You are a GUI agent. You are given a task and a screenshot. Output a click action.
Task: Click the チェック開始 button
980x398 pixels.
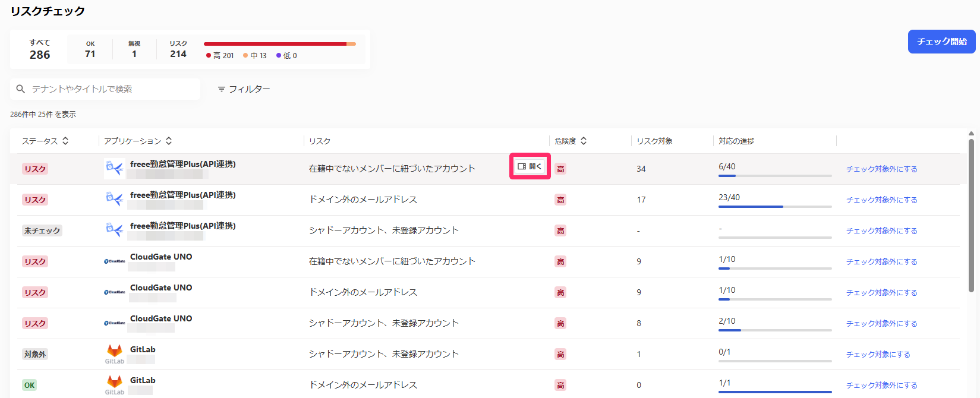click(x=941, y=42)
